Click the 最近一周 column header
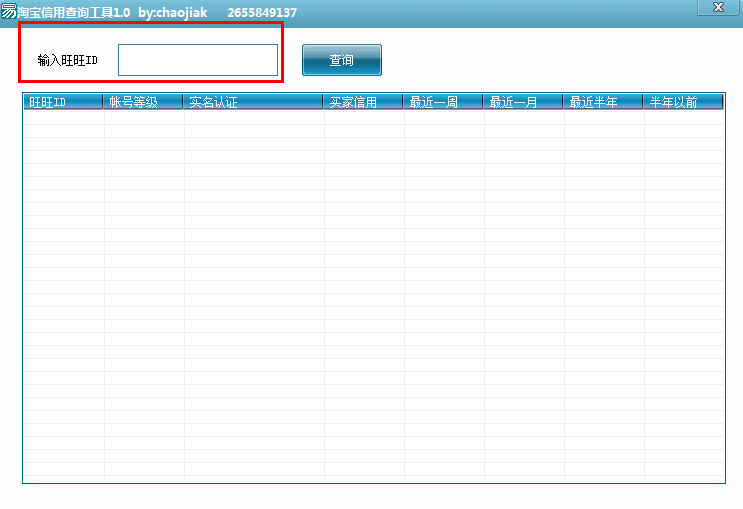 coord(443,102)
